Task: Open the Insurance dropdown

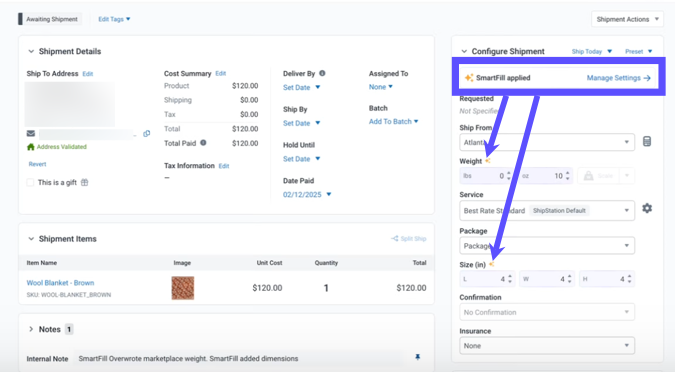Action: pyautogui.click(x=547, y=346)
